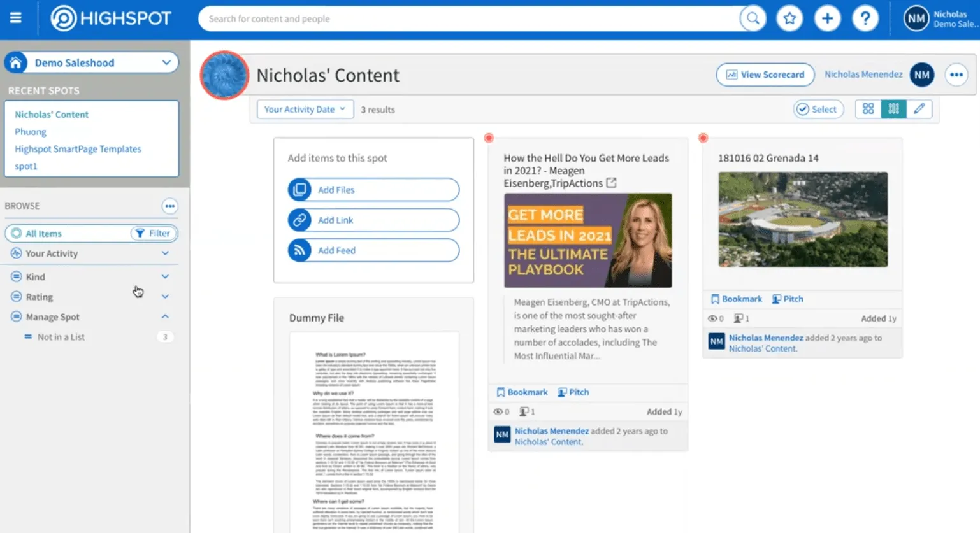980x533 pixels.
Task: Open the hamburger navigation menu
Action: tap(16, 18)
